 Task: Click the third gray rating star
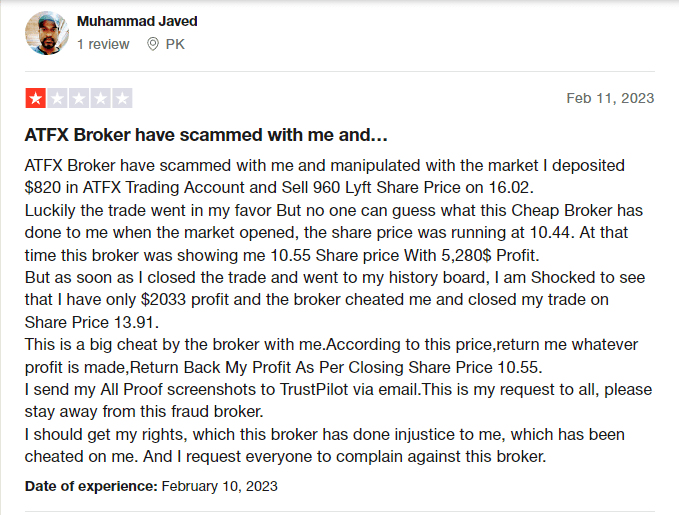(x=79, y=98)
